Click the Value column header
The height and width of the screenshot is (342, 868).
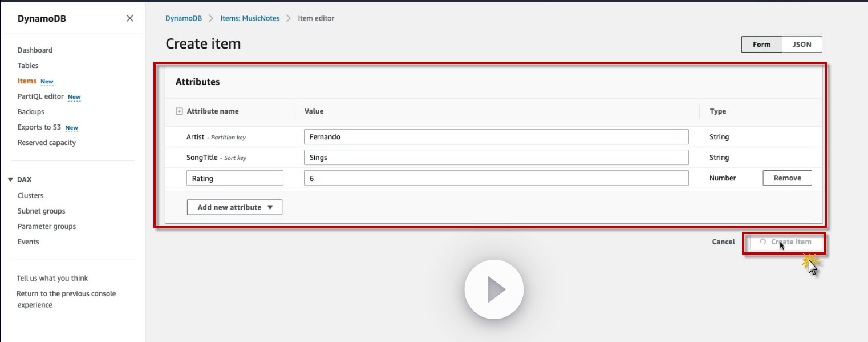click(x=314, y=111)
